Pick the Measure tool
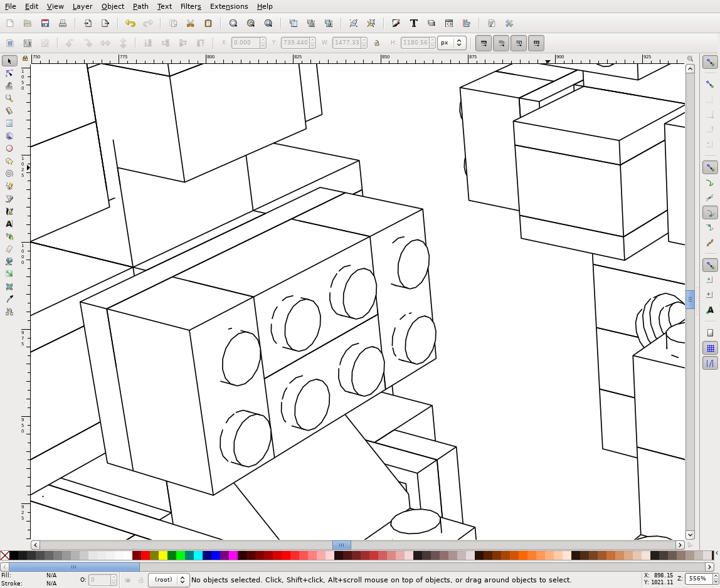Screen dimensions: 720x588 point(9,110)
